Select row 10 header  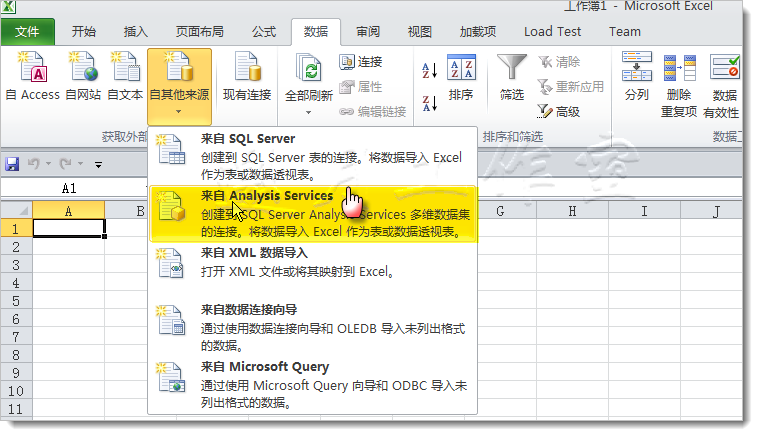[x=16, y=391]
